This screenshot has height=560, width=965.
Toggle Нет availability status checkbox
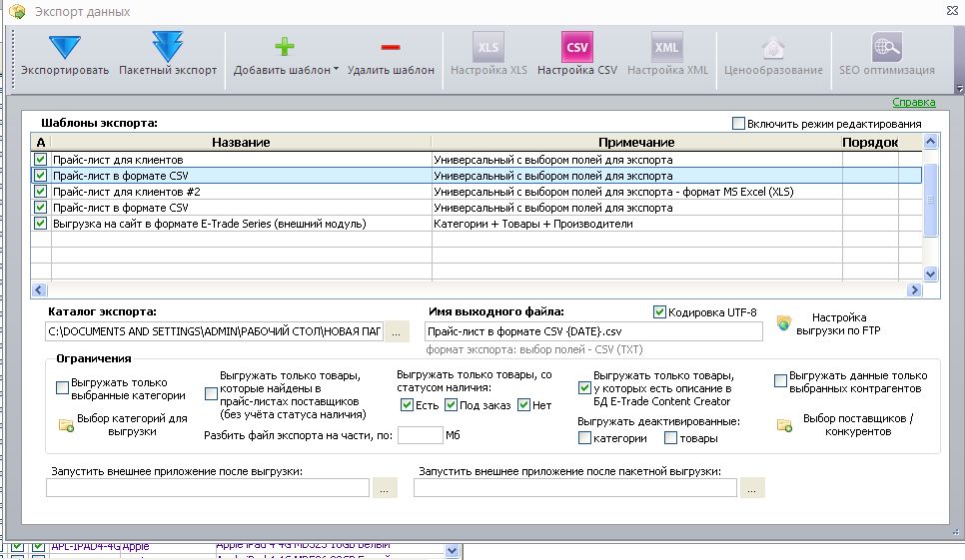pyautogui.click(x=523, y=405)
